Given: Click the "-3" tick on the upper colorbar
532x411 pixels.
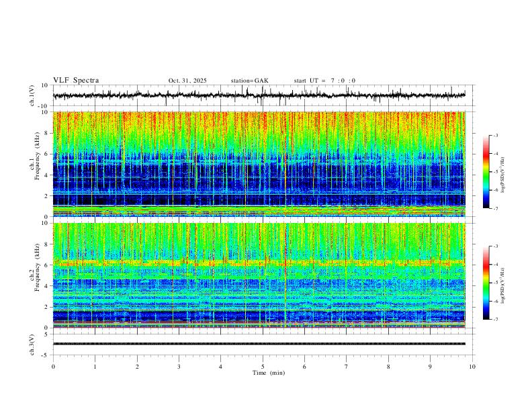Looking at the screenshot, I should point(495,135).
